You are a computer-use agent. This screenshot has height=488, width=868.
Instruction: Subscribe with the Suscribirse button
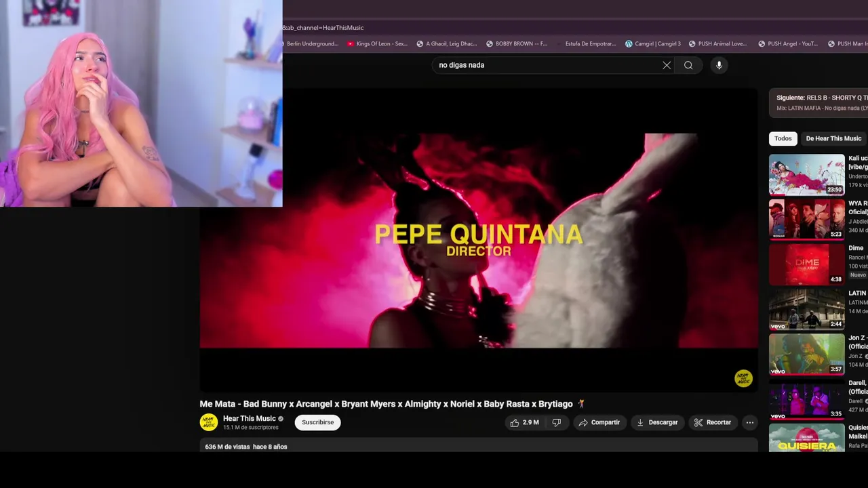pos(317,422)
